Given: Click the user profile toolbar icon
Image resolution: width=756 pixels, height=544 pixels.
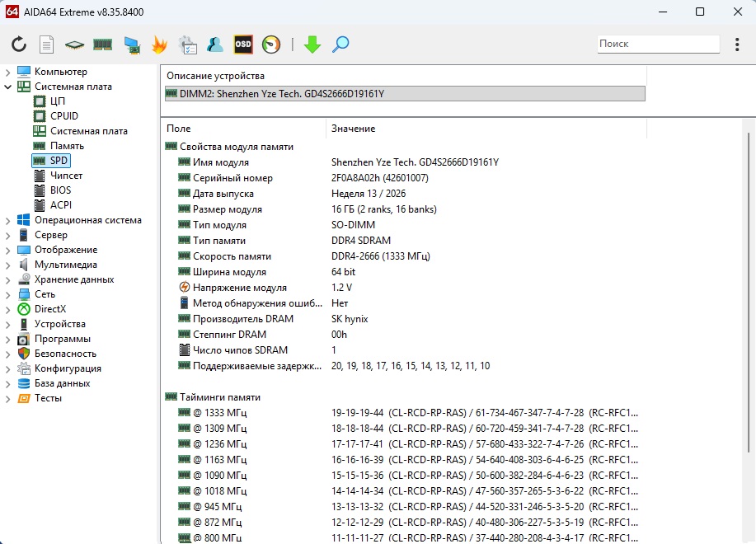Looking at the screenshot, I should (x=215, y=45).
